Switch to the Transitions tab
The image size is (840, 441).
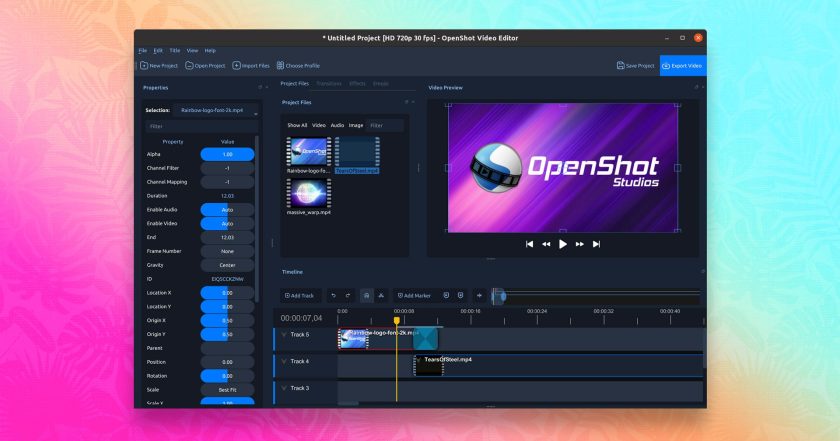329,84
